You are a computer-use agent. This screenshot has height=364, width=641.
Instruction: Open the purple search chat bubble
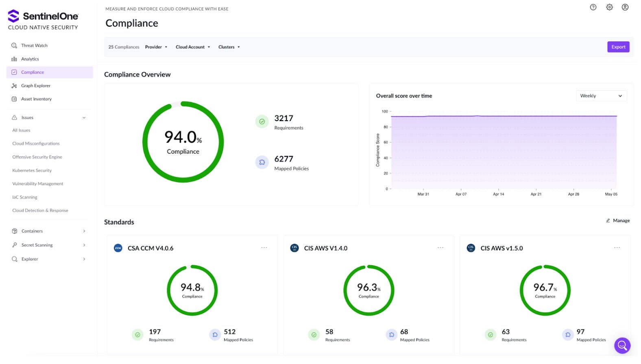coord(622,345)
